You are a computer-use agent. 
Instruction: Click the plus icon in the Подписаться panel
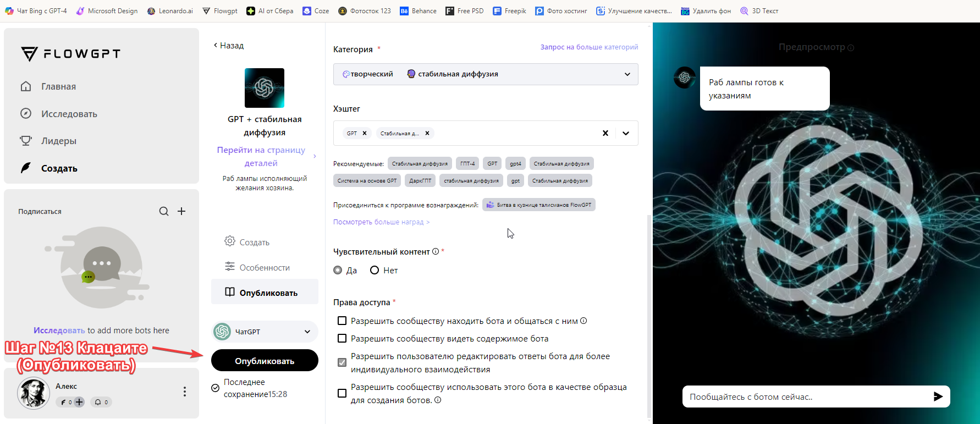click(x=181, y=211)
